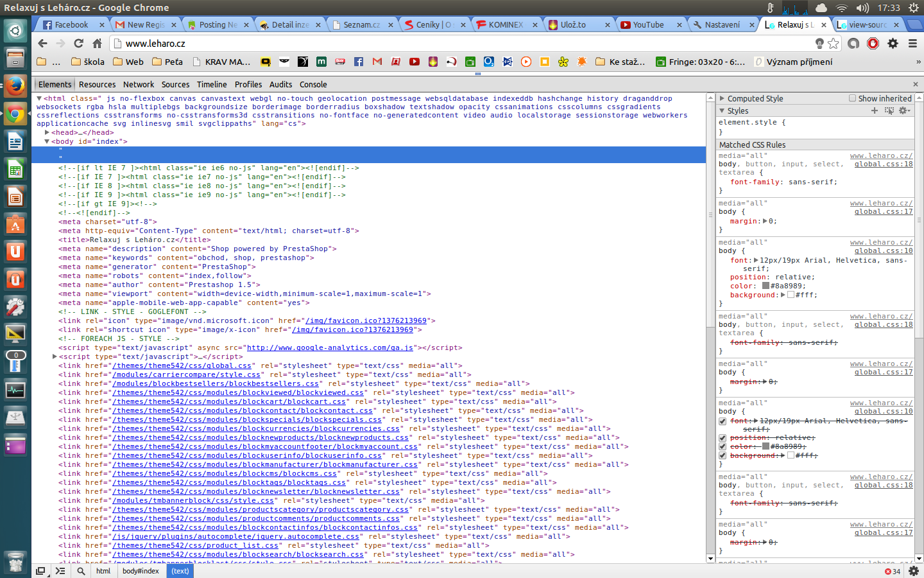Screen dimensions: 924x578
Task: Switch to the Network panel tab
Action: pos(139,84)
